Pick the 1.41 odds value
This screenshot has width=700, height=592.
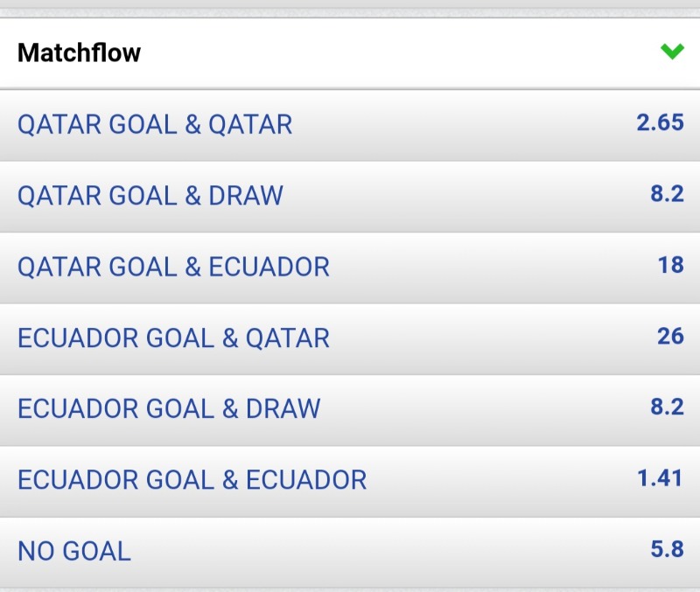click(660, 478)
